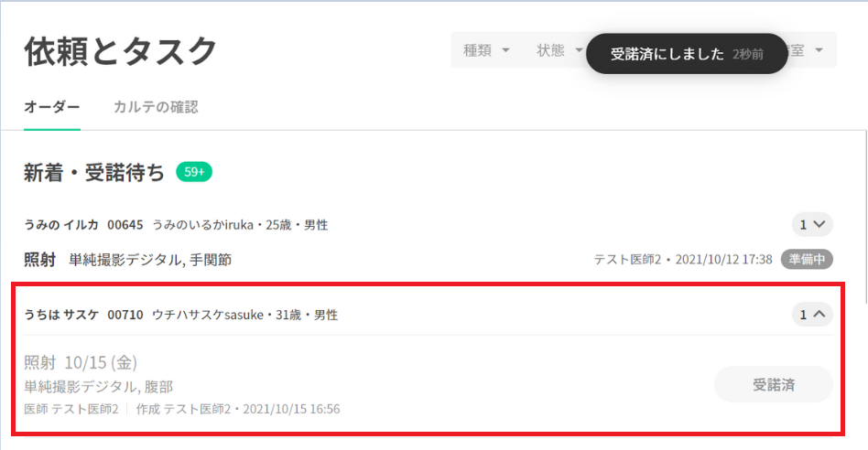Click the 準備中 status badge
The width and height of the screenshot is (868, 450).
(x=807, y=259)
